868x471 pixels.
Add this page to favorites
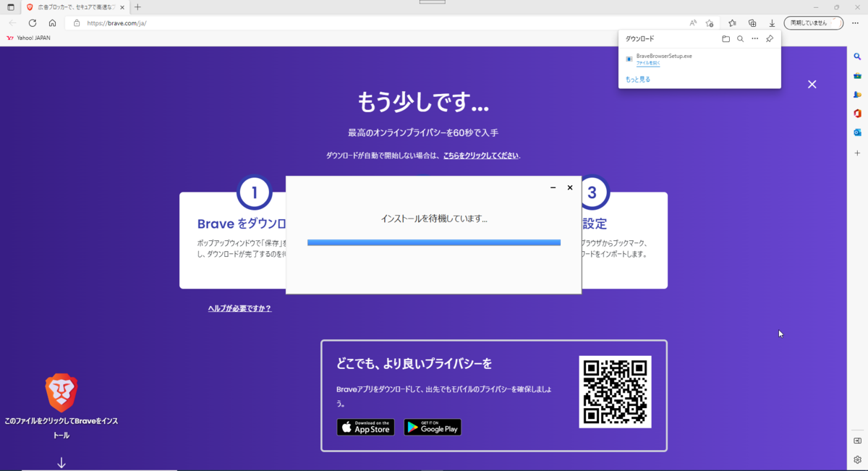tap(710, 23)
